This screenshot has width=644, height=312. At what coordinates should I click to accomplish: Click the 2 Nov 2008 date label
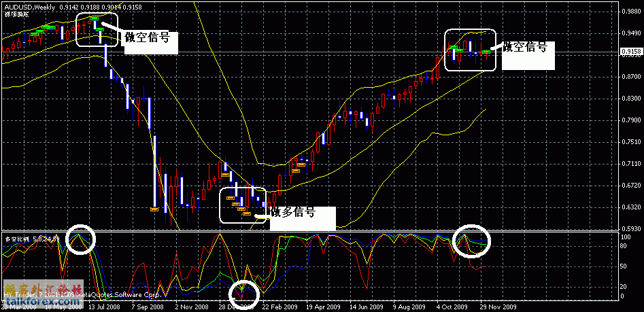tap(192, 307)
